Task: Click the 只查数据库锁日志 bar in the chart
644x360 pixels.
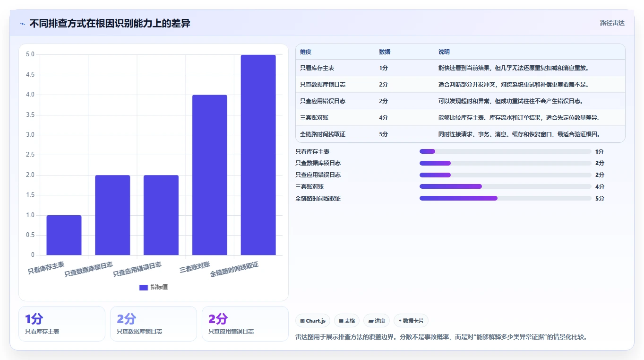Action: pos(112,215)
